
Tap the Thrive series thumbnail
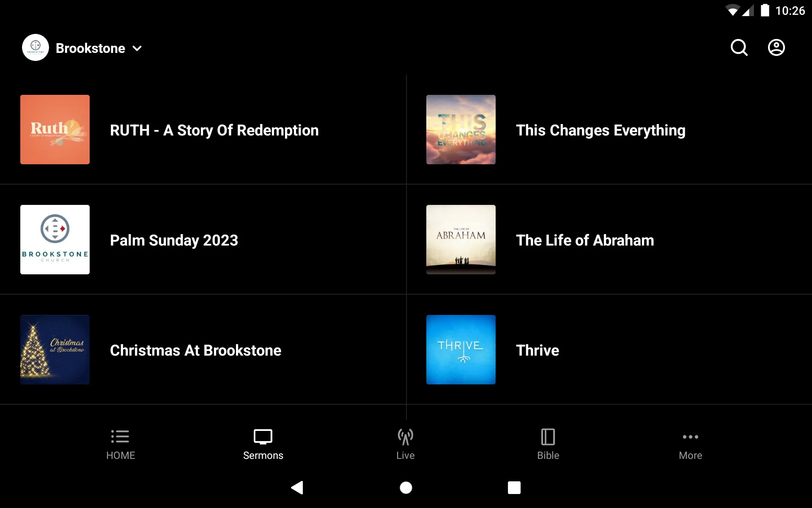[461, 349]
